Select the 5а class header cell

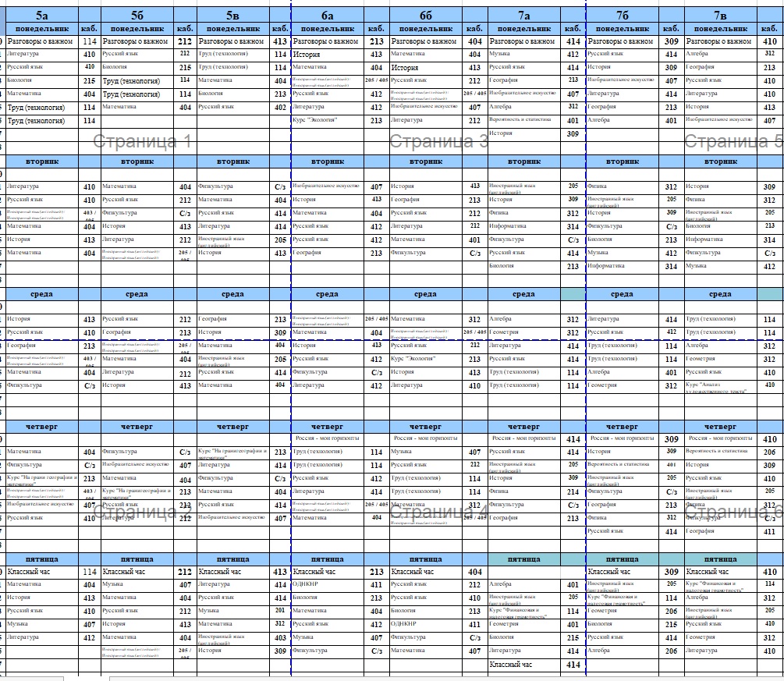pos(41,15)
